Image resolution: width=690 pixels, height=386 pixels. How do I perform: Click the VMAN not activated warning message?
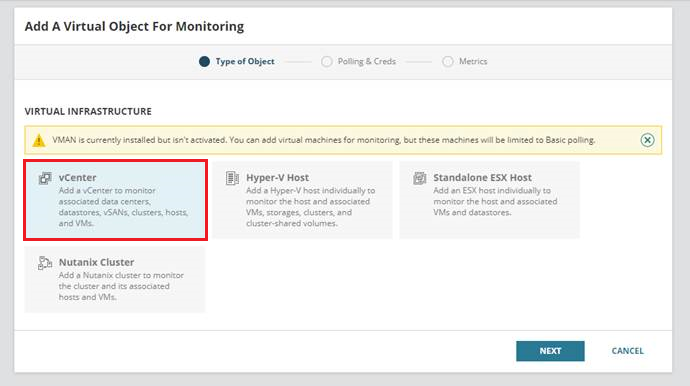[x=323, y=140]
